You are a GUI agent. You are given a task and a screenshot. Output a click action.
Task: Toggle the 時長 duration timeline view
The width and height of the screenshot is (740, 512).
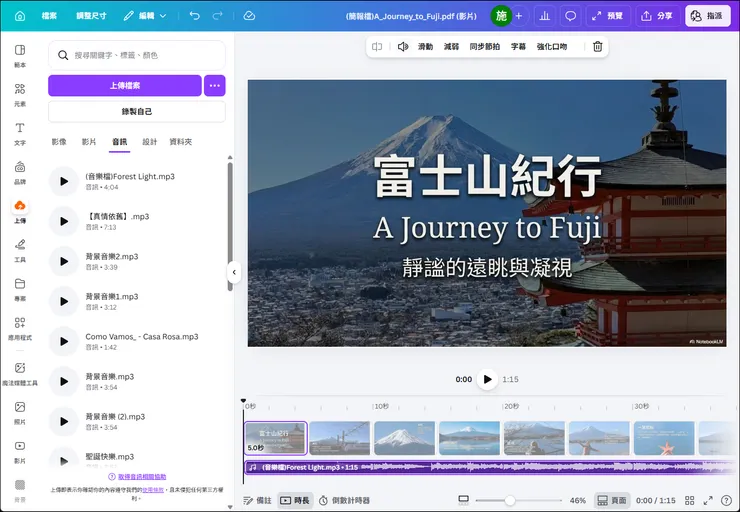[295, 501]
